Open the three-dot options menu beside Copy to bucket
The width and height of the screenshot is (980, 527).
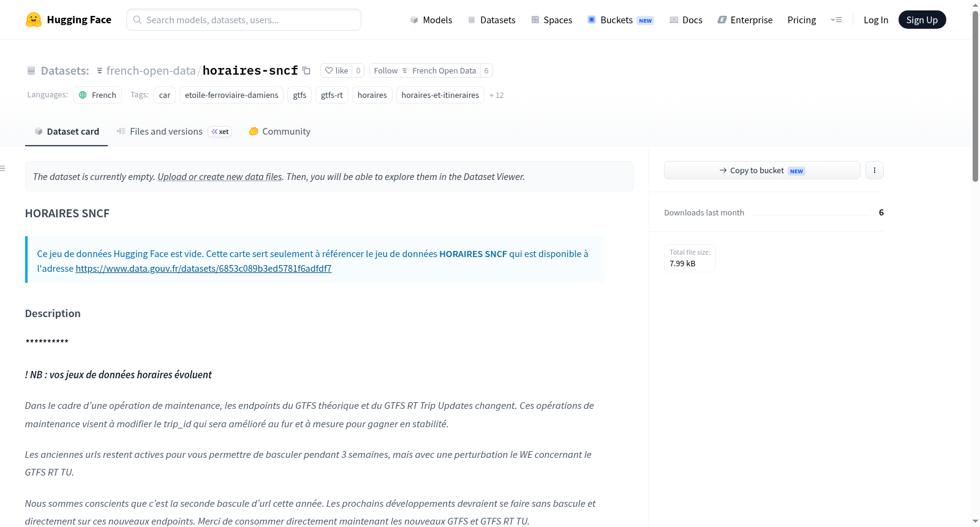click(x=875, y=170)
